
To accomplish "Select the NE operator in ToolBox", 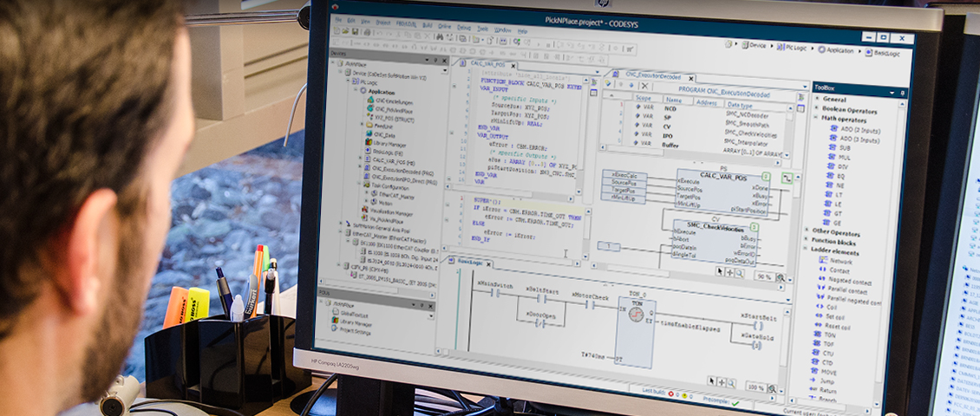I will tap(837, 185).
